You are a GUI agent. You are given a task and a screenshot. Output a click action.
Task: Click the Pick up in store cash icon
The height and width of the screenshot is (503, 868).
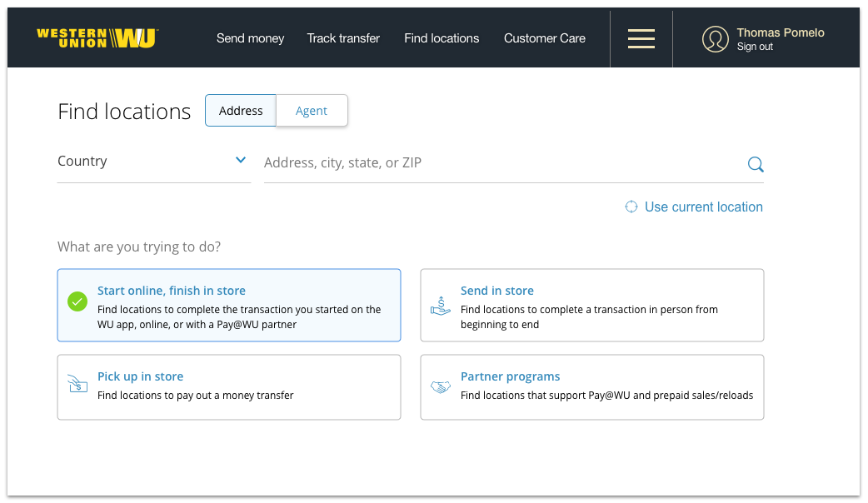pyautogui.click(x=77, y=383)
